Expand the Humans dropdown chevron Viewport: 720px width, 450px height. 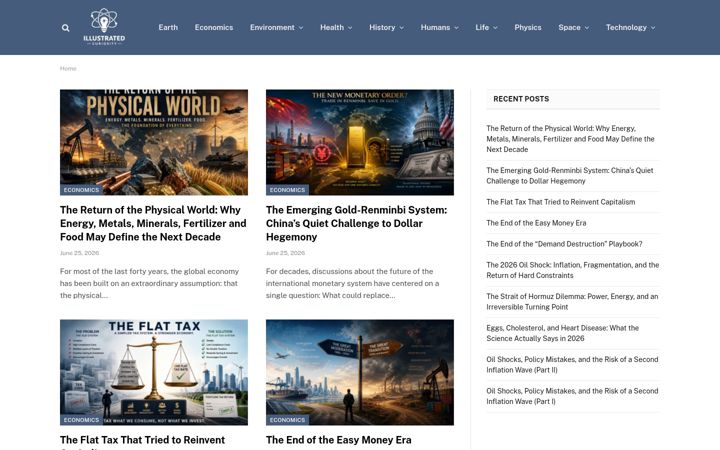[x=456, y=28]
